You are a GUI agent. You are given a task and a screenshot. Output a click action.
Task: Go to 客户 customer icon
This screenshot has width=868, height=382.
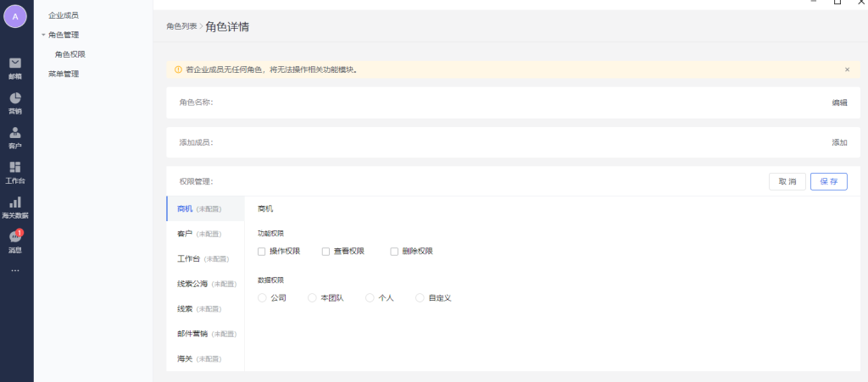point(15,133)
